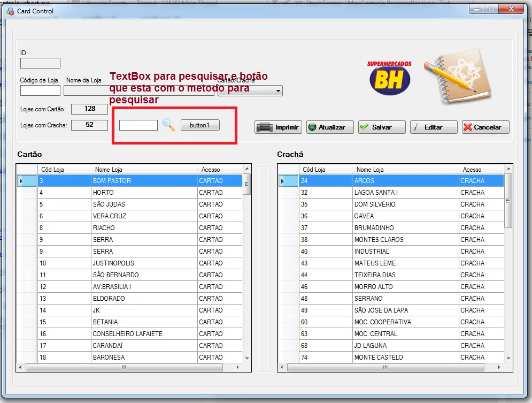This screenshot has width=532, height=403.
Task: Click Cartão grid scroll down arrow
Action: pyautogui.click(x=247, y=358)
